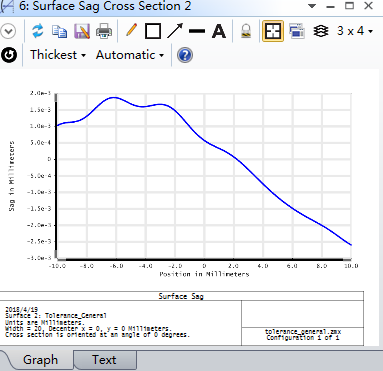This screenshot has width=383, height=371.
Task: Click the stacked layers configuration icon
Action: click(320, 31)
